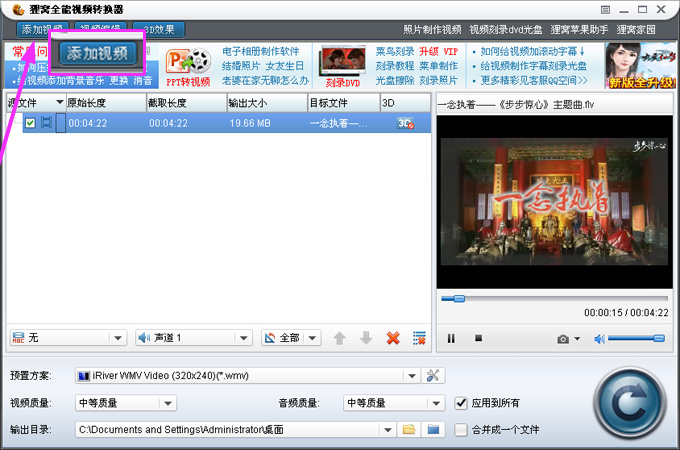Click the 3D效果 toolbar button
Image resolution: width=680 pixels, height=450 pixels.
pos(159,29)
